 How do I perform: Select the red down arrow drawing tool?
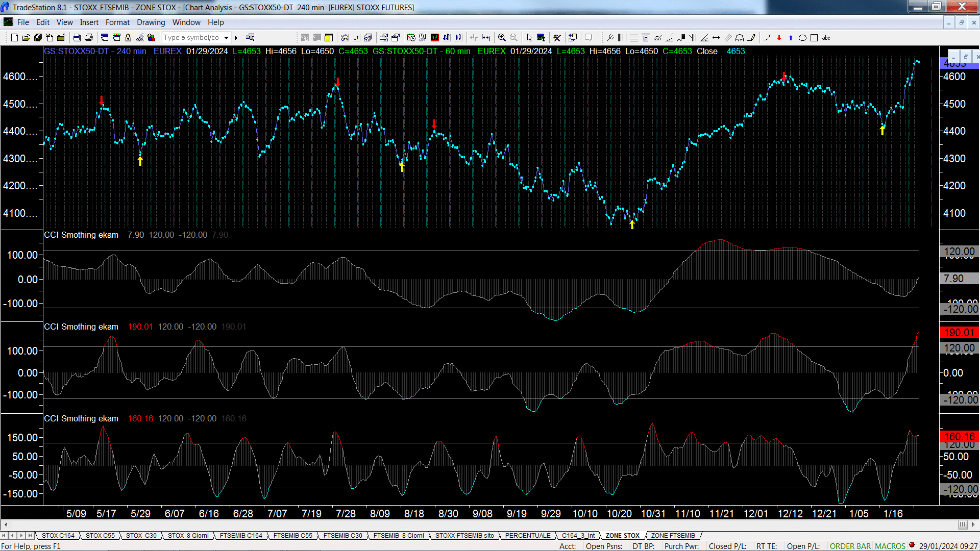tap(779, 38)
